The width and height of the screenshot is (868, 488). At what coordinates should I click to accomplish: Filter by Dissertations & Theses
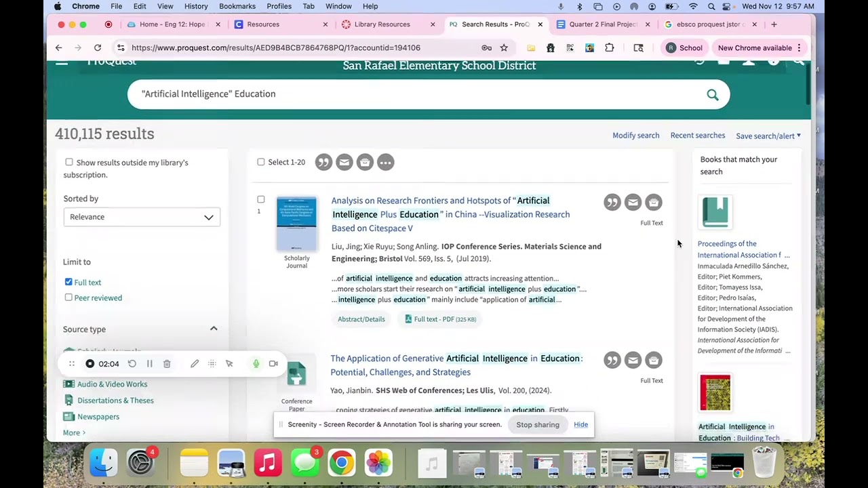point(115,401)
